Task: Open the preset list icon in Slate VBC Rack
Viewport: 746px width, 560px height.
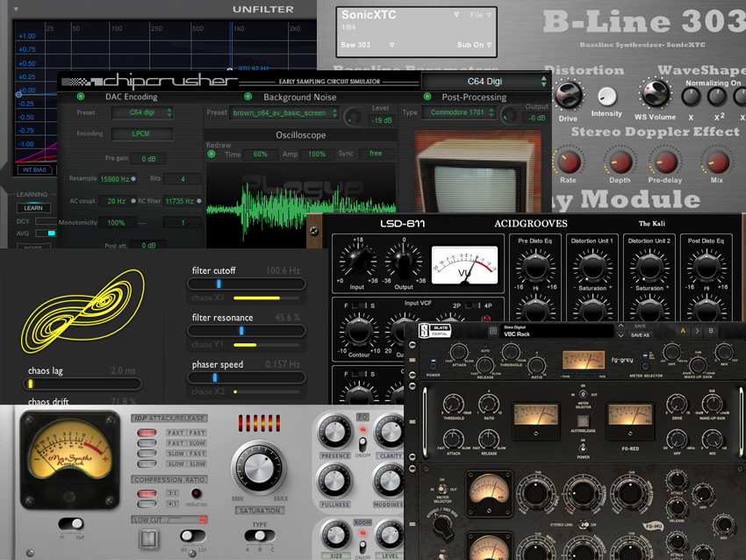Action: tap(493, 331)
